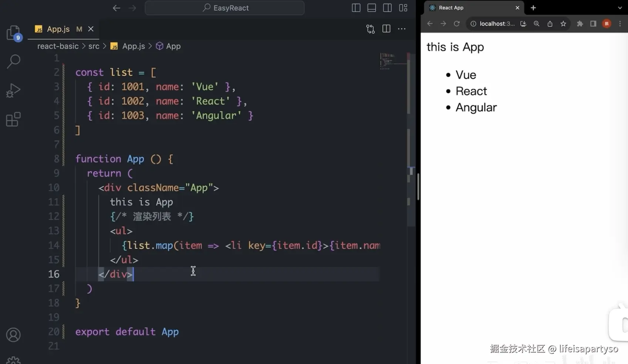Select the React App browser tab
Viewport: 628px width, 364px height.
[474, 8]
